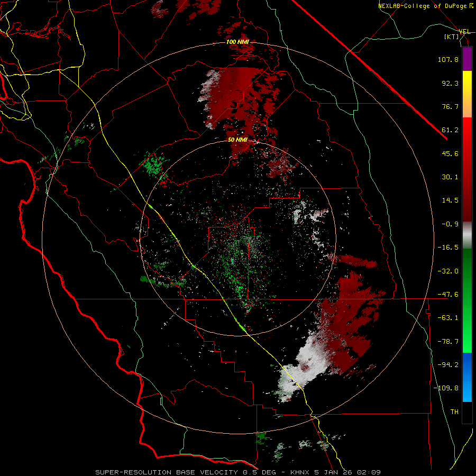Screen dimensions: 476x476
Task: Click the 45.6 velocity scale value
Action: (x=450, y=153)
